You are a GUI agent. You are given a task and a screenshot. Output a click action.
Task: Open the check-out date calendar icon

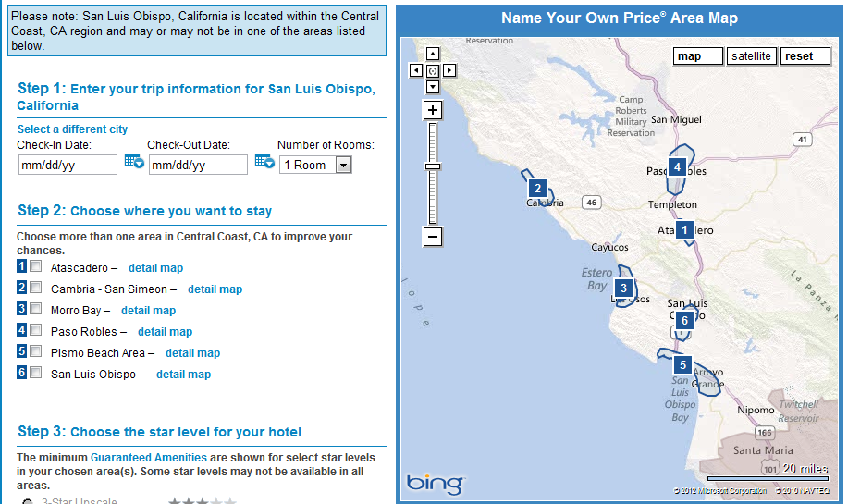(264, 163)
